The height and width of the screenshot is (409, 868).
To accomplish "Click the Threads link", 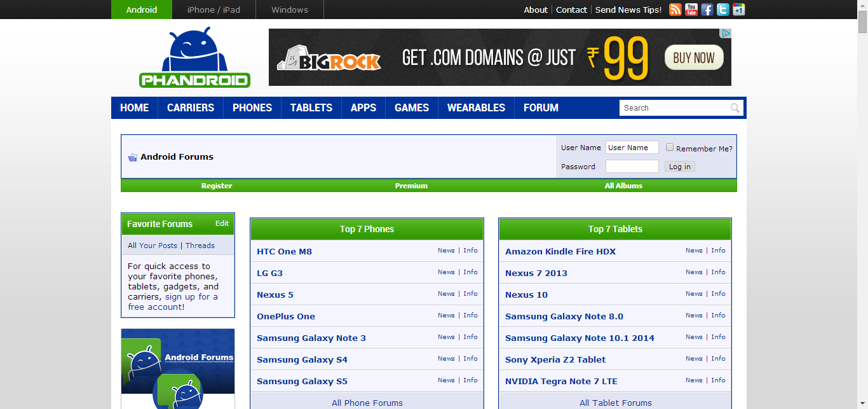I will 200,246.
